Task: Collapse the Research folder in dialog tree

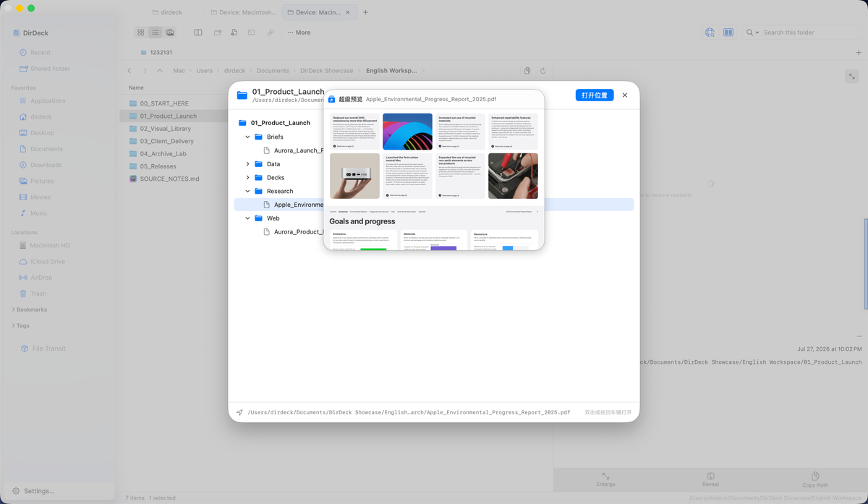Action: click(x=247, y=191)
